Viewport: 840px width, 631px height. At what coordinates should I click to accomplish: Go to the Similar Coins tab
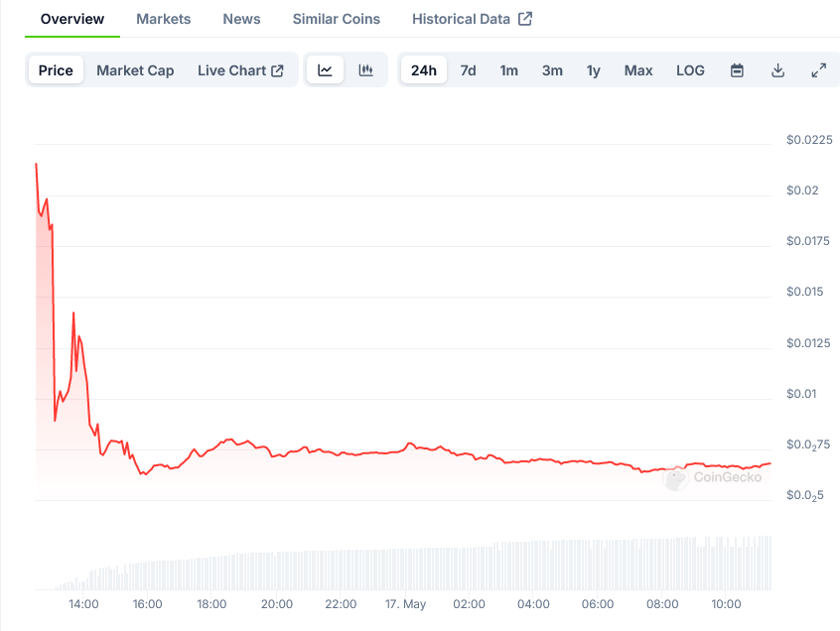coord(336,19)
